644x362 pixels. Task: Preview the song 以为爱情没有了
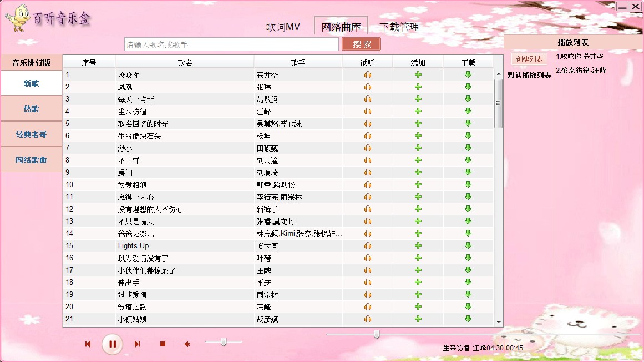(367, 258)
